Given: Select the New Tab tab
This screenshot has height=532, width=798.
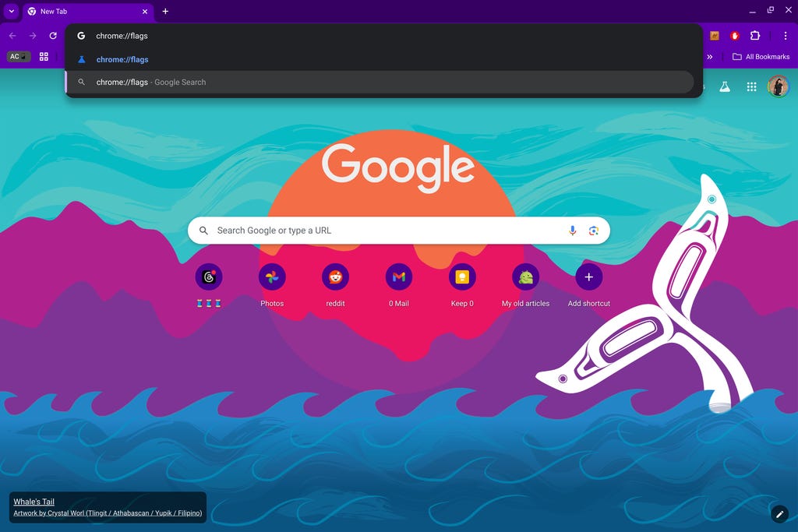Looking at the screenshot, I should coord(88,12).
